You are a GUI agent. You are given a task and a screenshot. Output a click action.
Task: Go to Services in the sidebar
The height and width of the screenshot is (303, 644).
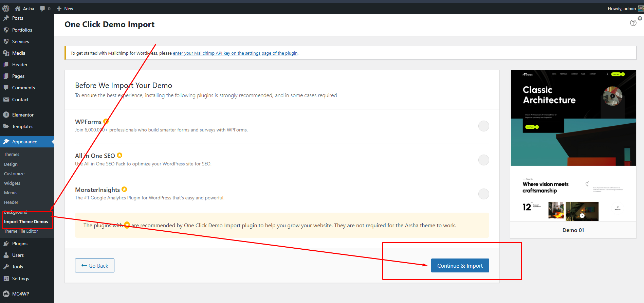[x=21, y=41]
